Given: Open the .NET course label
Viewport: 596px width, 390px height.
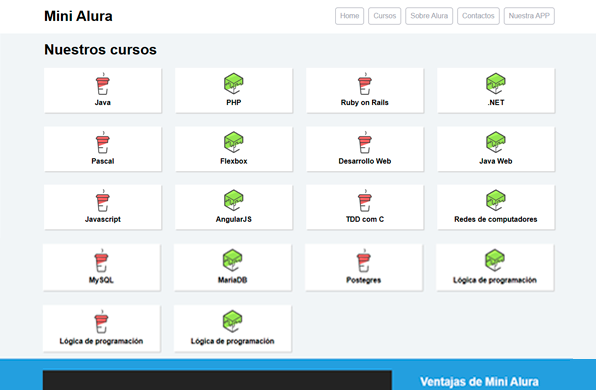Looking at the screenshot, I should coord(496,103).
